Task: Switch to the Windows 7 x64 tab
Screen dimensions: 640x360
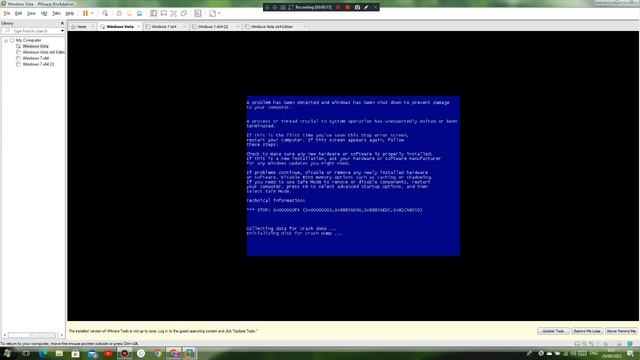Action: pyautogui.click(x=164, y=27)
